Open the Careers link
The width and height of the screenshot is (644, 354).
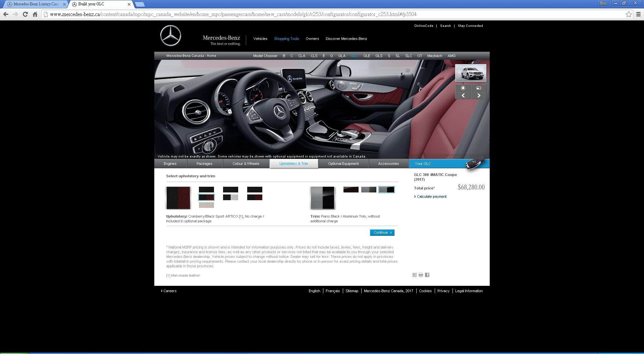(169, 291)
